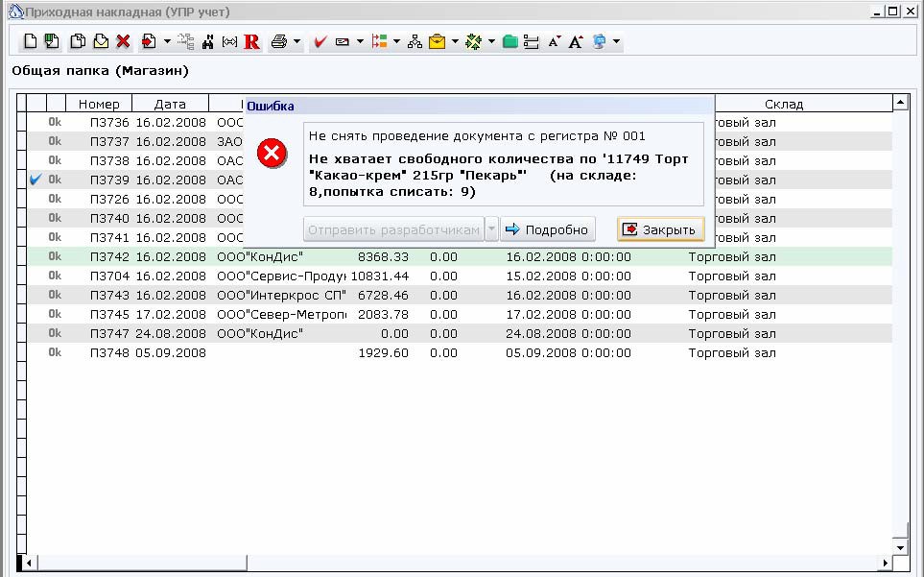Screen dimensions: 924x577
Task: Toggle the mark cell on row П3742
Action: tap(36, 256)
